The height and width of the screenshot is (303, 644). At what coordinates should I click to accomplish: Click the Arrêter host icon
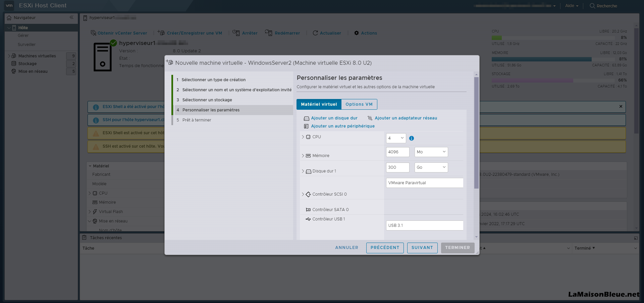(x=236, y=33)
